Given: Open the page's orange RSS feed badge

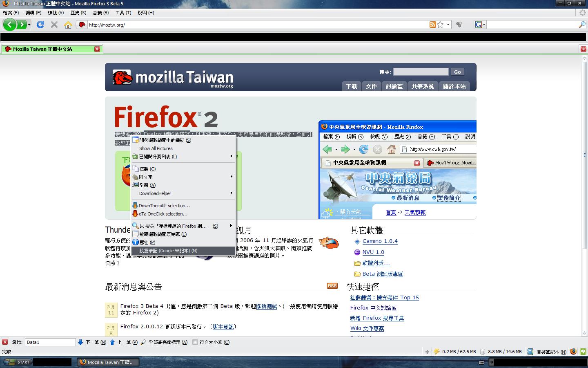Looking at the screenshot, I should point(332,286).
